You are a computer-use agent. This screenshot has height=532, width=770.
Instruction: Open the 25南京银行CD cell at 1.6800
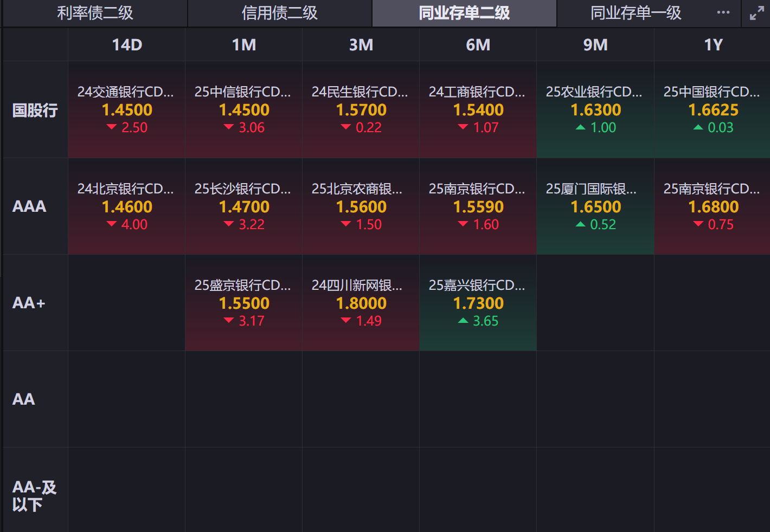[x=713, y=206]
